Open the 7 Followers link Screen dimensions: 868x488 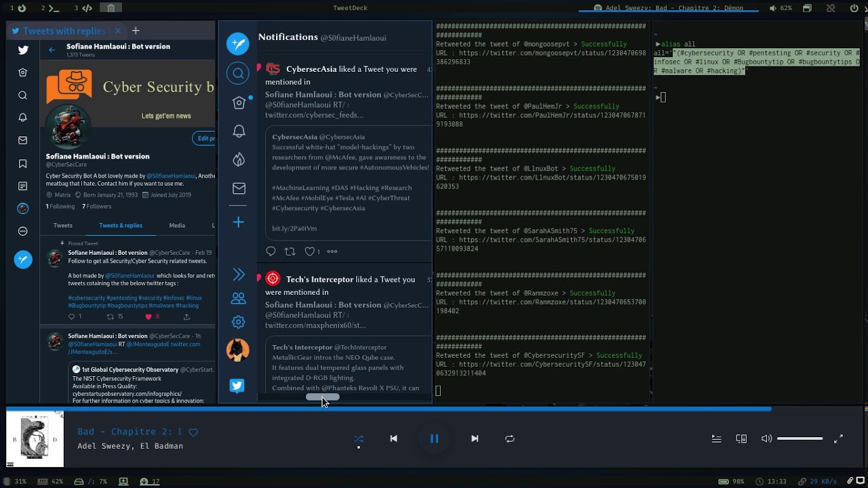pyautogui.click(x=97, y=207)
